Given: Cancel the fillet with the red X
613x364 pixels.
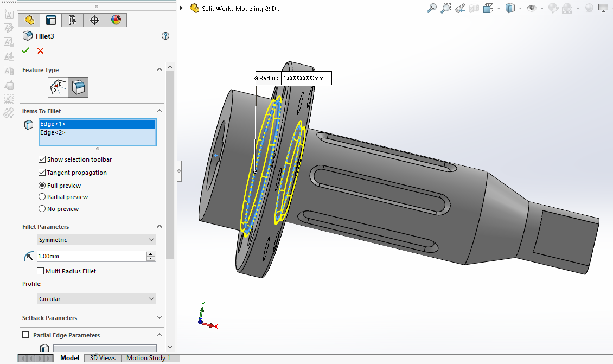Looking at the screenshot, I should coord(40,50).
